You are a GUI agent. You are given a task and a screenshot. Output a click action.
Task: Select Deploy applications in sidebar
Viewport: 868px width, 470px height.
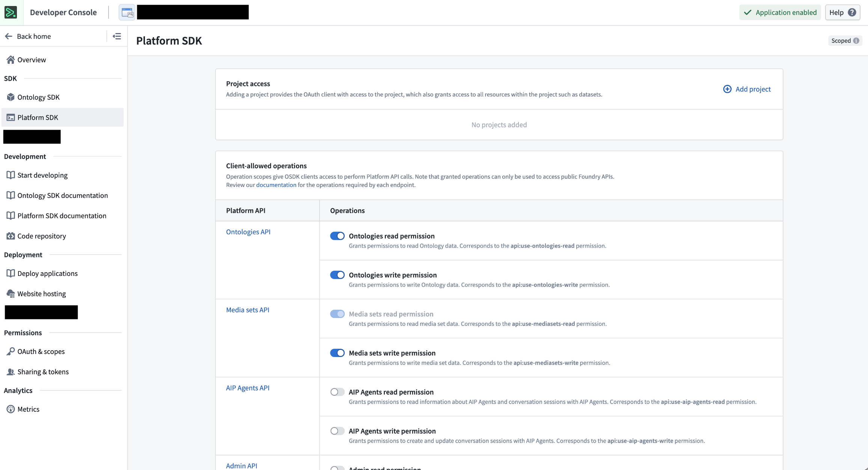(47, 273)
